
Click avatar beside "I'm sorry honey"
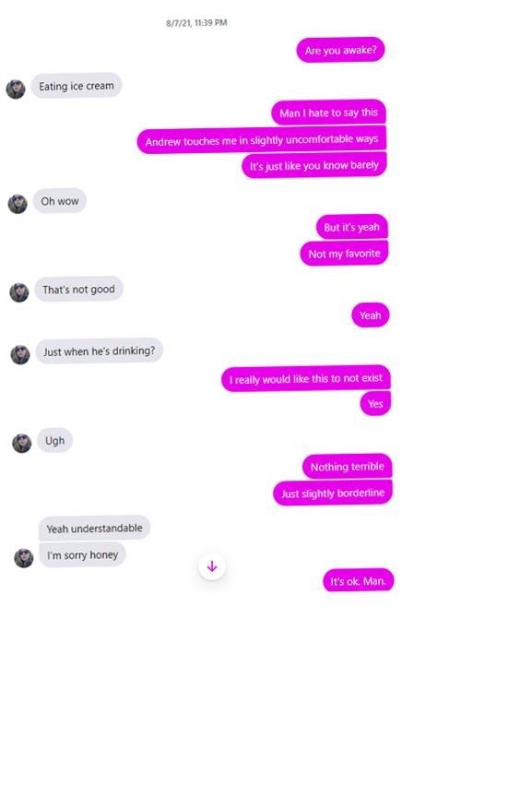click(x=23, y=558)
